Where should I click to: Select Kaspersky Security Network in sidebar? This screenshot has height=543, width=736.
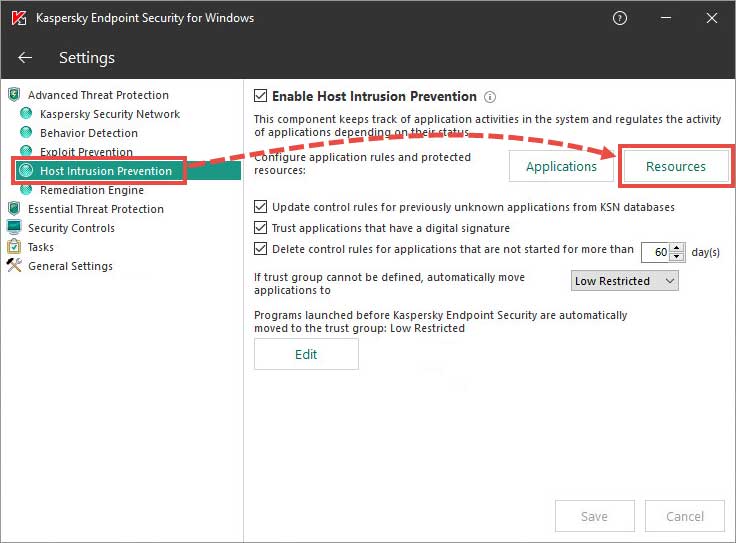110,114
